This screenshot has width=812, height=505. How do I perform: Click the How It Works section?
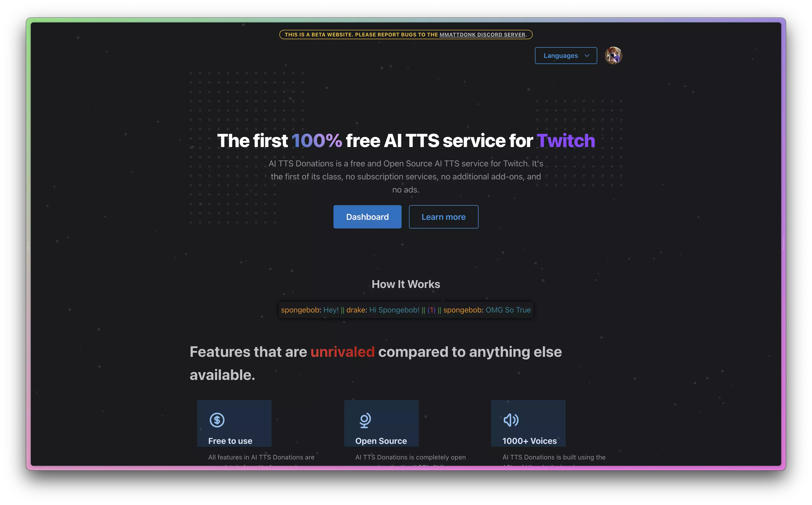coord(406,284)
